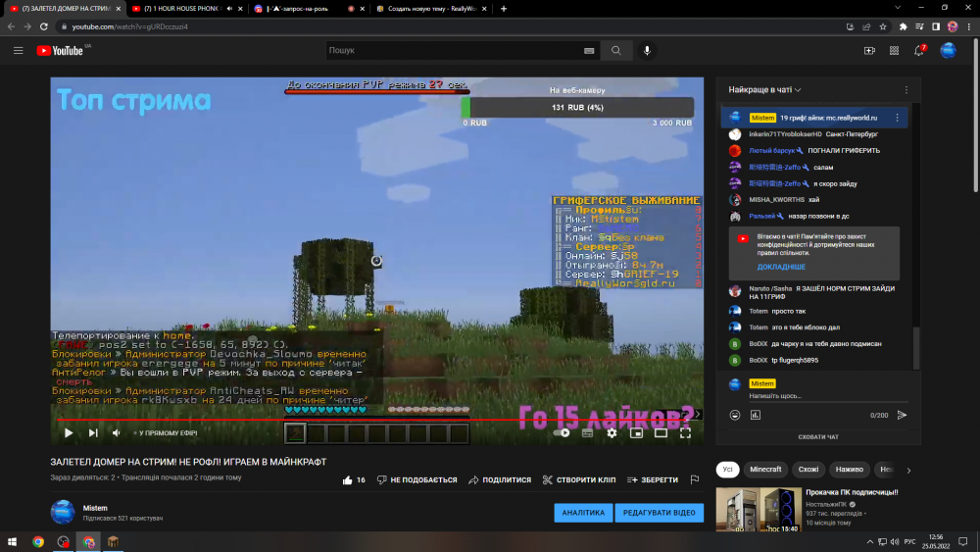Expand 'Найкраще в чаті' chat mode dropdown
980x552 pixels.
[764, 90]
